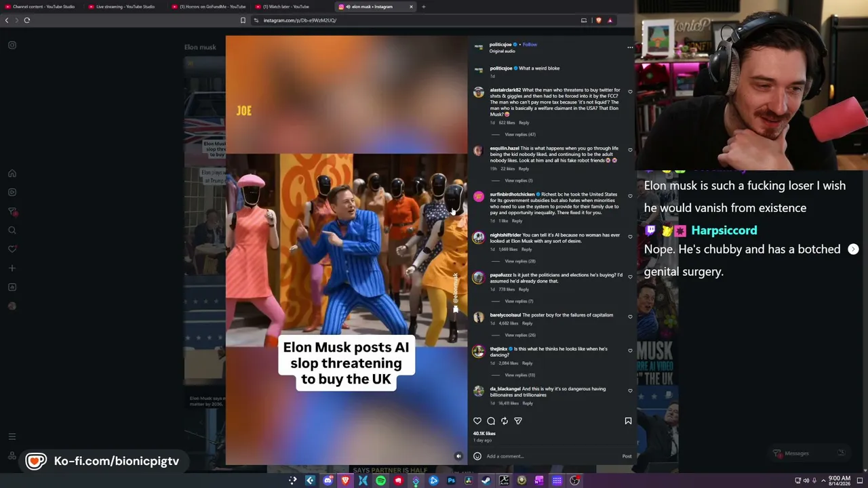This screenshot has height=488, width=868.
Task: Expand View replies (26) under barelycoolsaul
Action: [x=520, y=335]
